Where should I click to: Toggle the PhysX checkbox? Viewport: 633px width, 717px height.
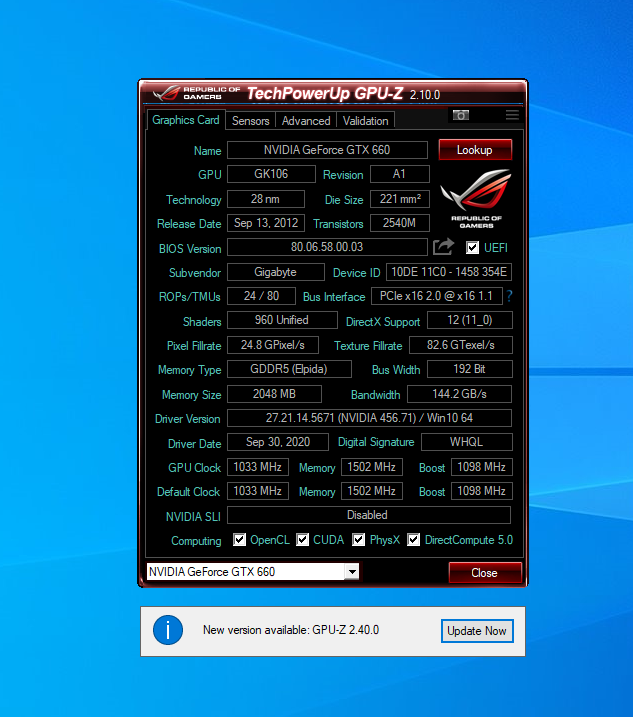pos(359,540)
